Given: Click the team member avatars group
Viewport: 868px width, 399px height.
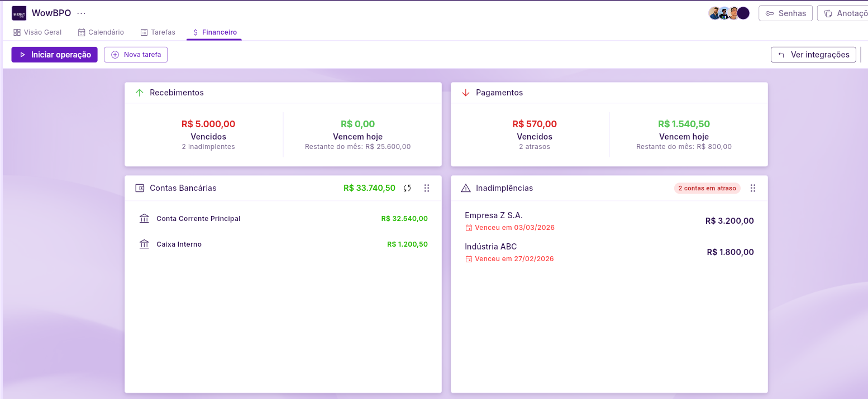Looking at the screenshot, I should point(729,13).
